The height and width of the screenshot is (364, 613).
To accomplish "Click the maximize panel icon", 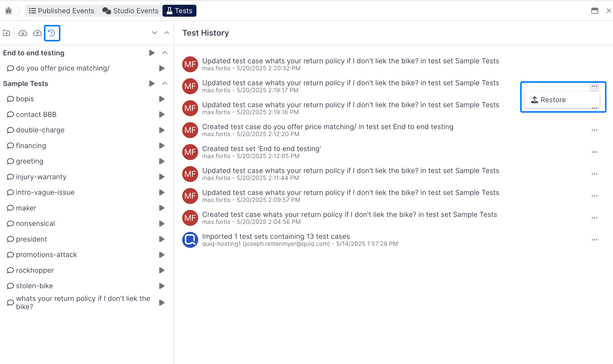I will [595, 11].
